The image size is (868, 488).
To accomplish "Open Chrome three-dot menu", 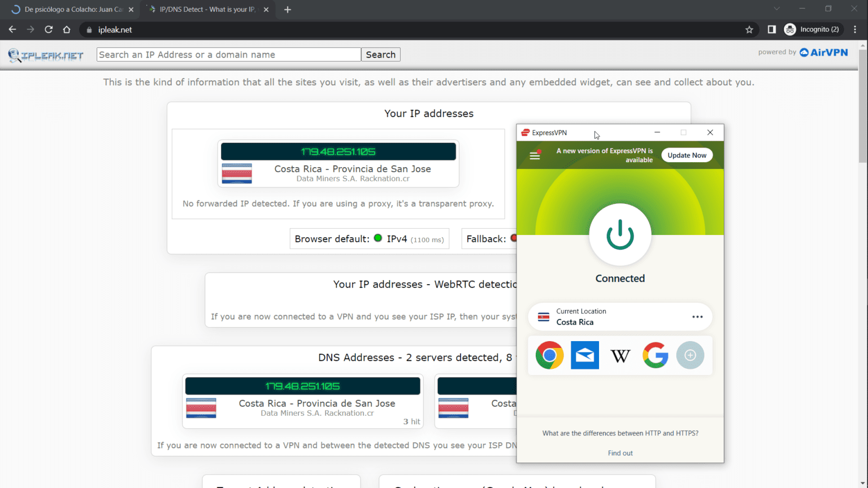I will point(855,29).
